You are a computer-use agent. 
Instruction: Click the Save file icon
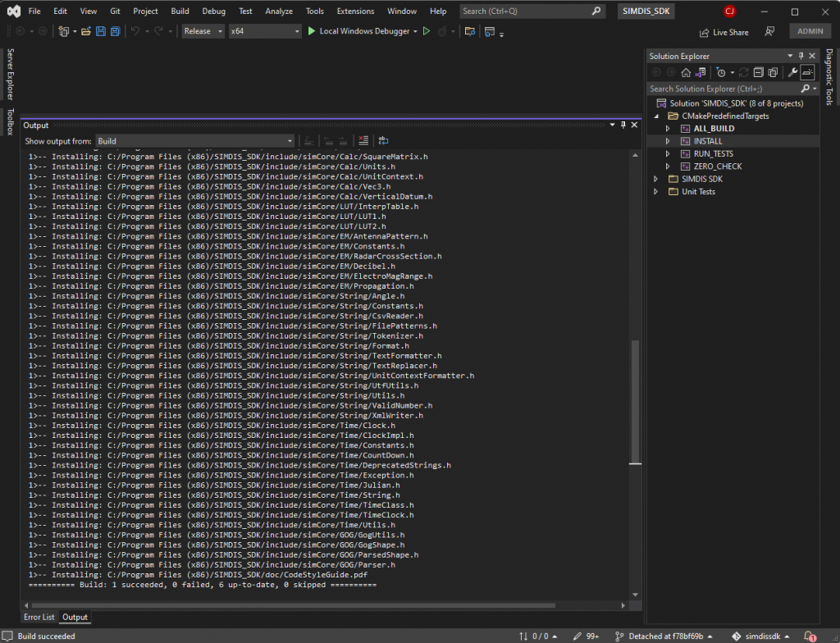click(101, 32)
